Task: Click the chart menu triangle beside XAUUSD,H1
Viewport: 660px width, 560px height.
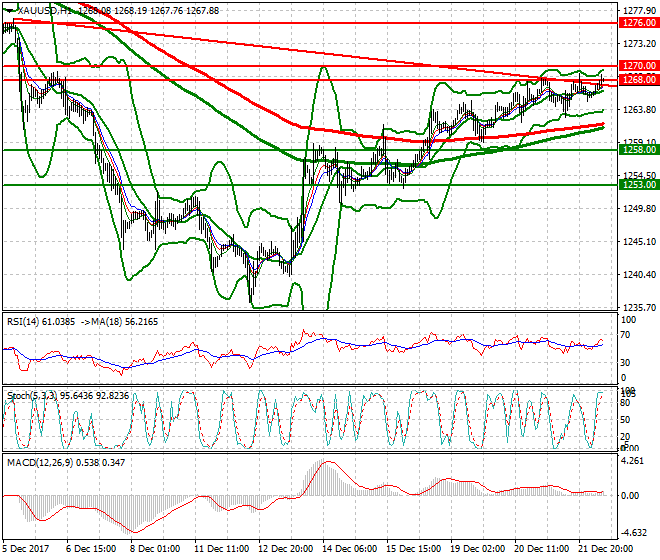Action: coord(10,11)
